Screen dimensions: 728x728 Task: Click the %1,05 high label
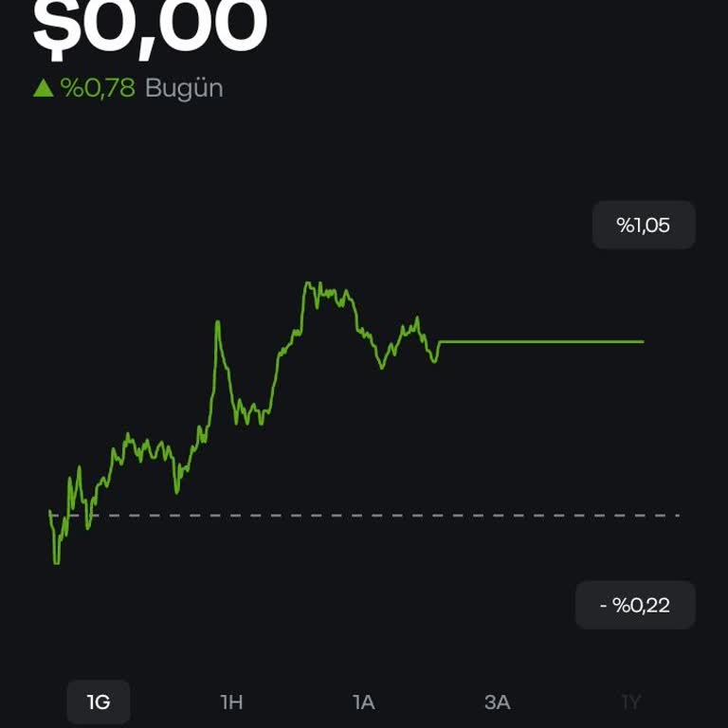(x=644, y=226)
